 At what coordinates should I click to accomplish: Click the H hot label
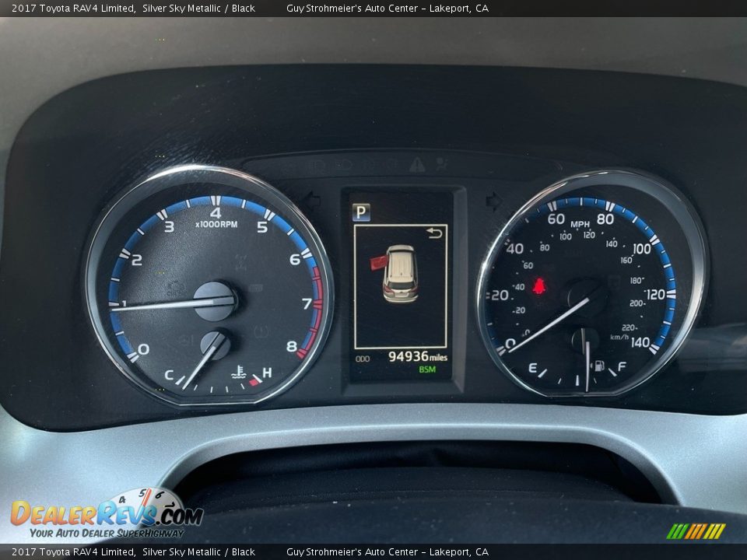(x=267, y=373)
